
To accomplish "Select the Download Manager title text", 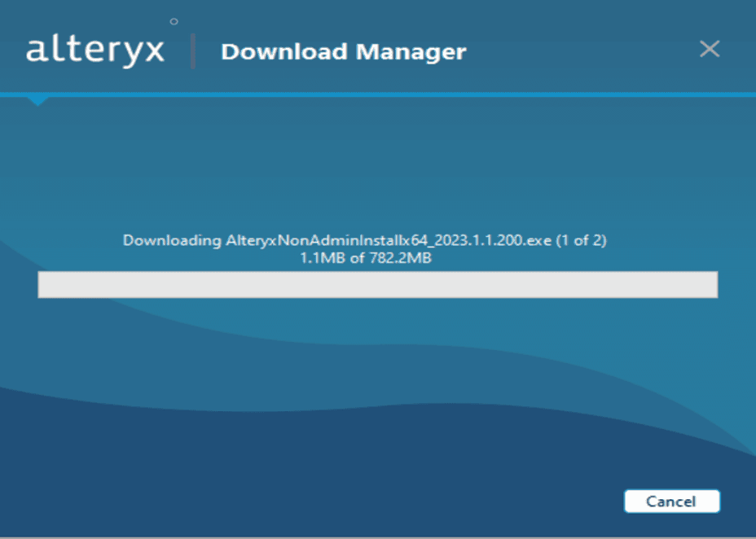I will tap(343, 52).
